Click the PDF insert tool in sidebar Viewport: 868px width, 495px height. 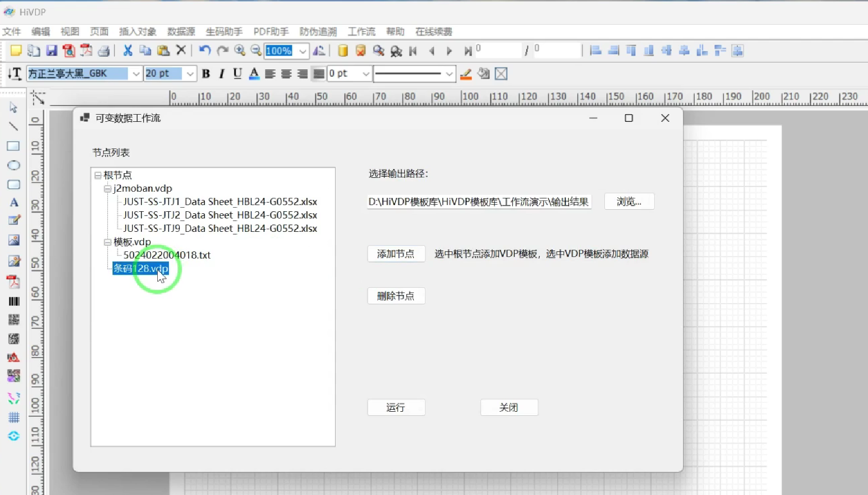[13, 282]
